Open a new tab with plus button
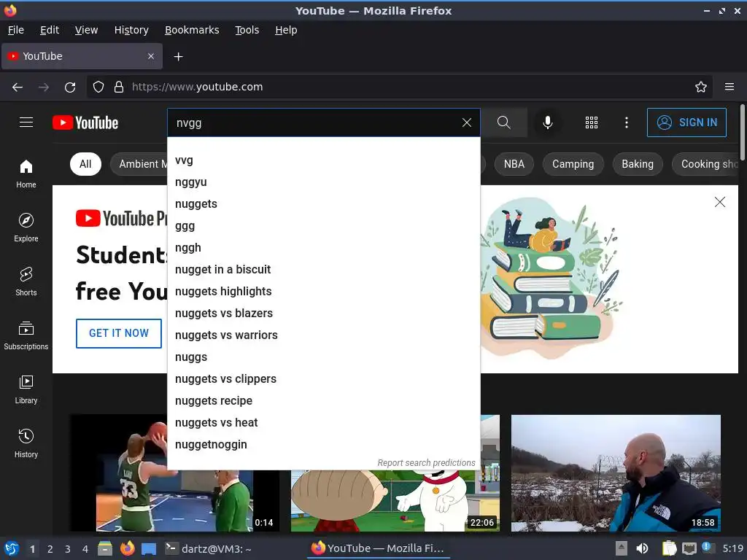This screenshot has width=747, height=560. [x=178, y=57]
